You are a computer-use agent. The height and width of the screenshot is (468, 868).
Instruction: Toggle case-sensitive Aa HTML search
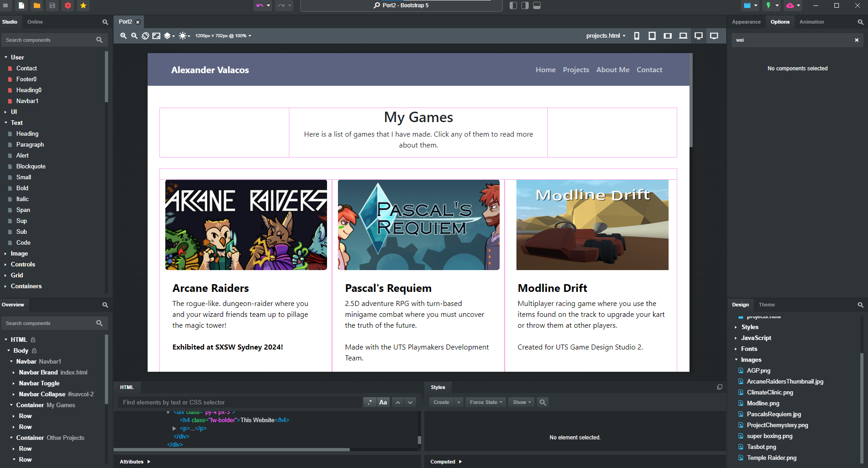tap(383, 402)
